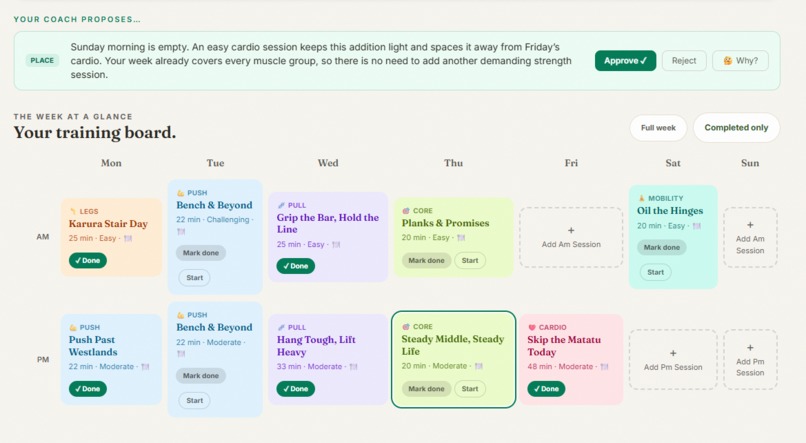Toggle Done on Grip the Bar, Hold the Line
Screen dimensions: 806x443
coord(296,266)
